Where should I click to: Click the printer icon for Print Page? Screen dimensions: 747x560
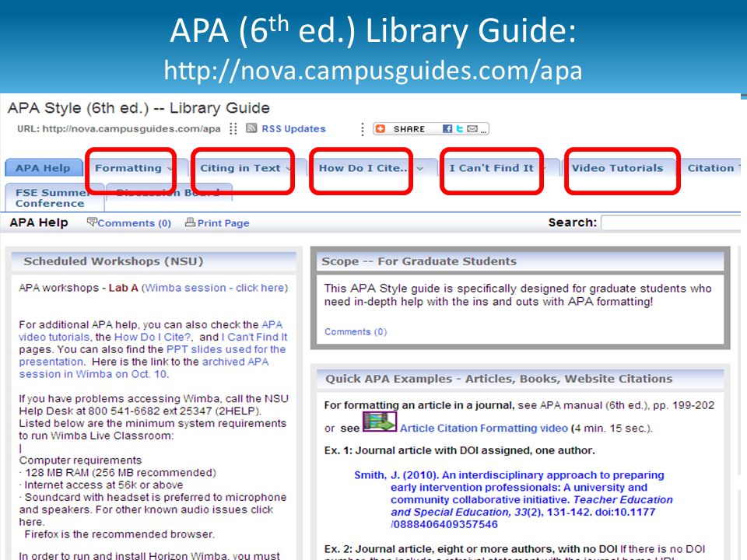[190, 222]
